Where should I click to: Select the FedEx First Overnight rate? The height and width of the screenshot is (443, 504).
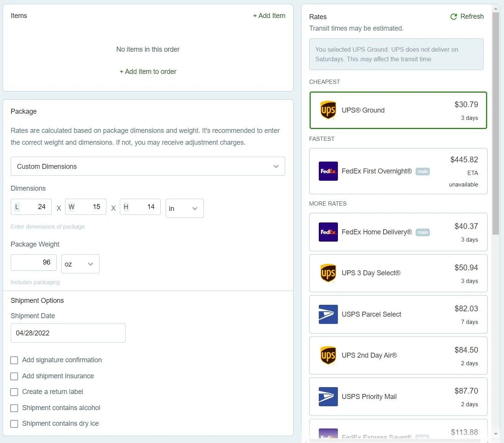pyautogui.click(x=398, y=171)
